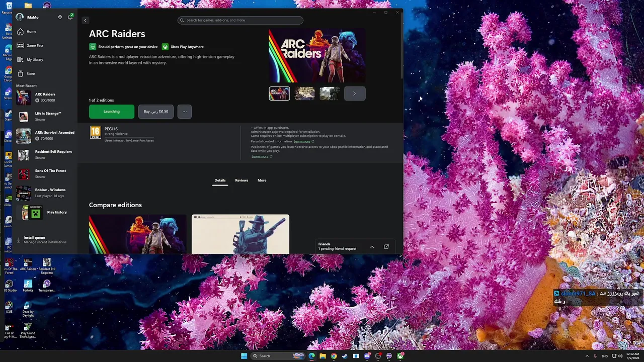644x362 pixels.
Task: Open the second edition card with cowboy
Action: click(x=240, y=234)
